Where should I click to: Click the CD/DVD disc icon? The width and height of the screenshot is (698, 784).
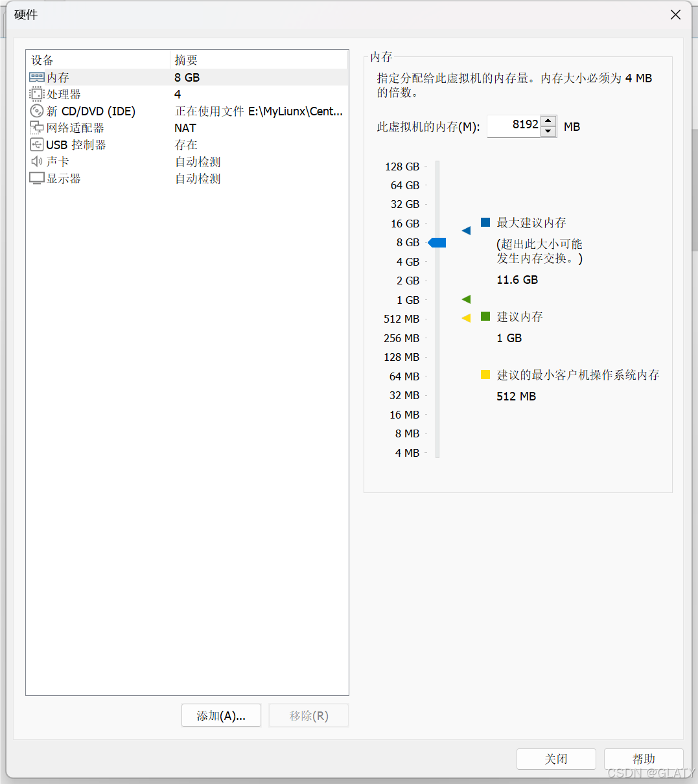[x=37, y=111]
